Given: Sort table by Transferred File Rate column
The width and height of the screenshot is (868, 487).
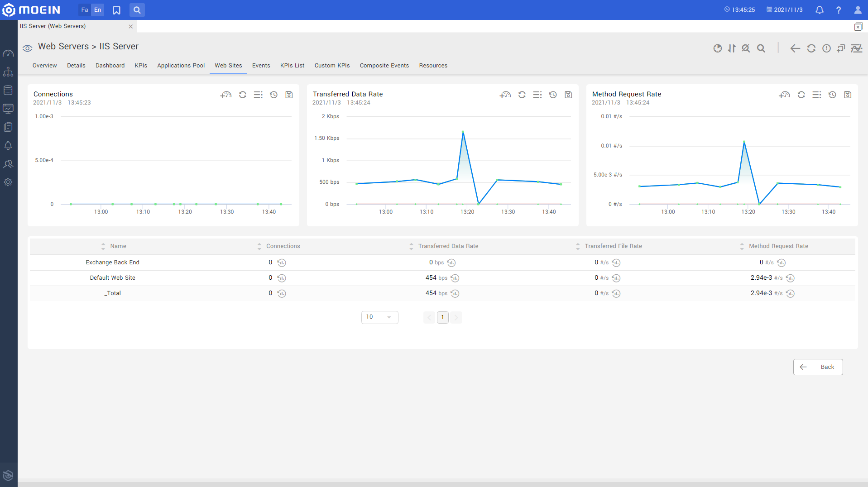Looking at the screenshot, I should 578,246.
